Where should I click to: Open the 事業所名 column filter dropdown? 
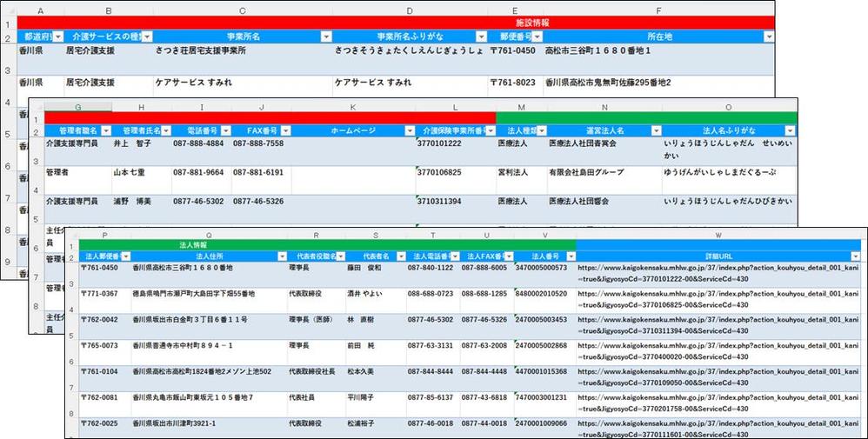(327, 37)
